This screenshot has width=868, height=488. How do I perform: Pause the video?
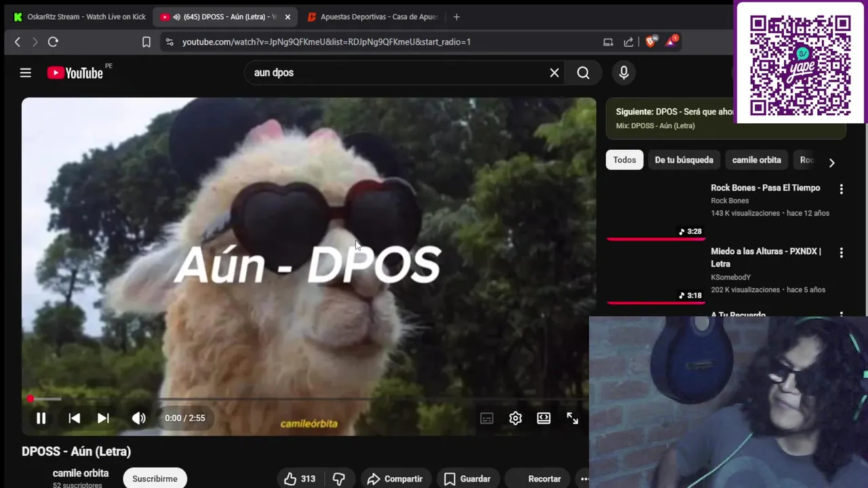41,418
